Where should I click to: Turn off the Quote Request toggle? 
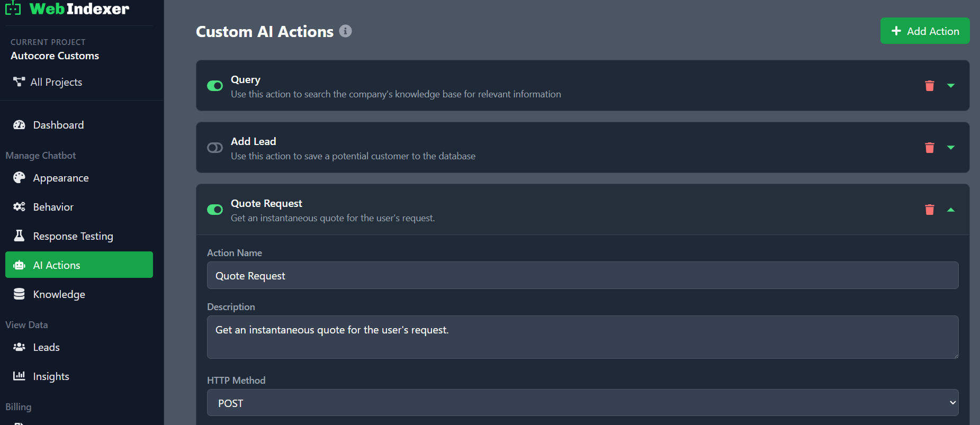214,210
